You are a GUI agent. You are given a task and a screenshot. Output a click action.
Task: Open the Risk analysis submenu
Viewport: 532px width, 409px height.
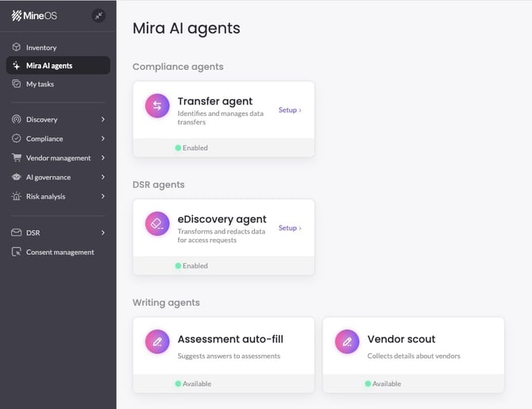pos(103,196)
